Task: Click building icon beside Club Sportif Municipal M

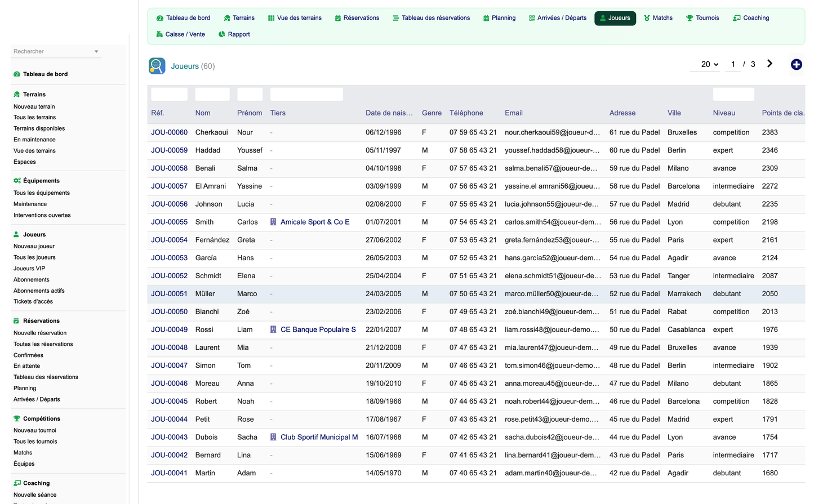Action: pos(273,437)
